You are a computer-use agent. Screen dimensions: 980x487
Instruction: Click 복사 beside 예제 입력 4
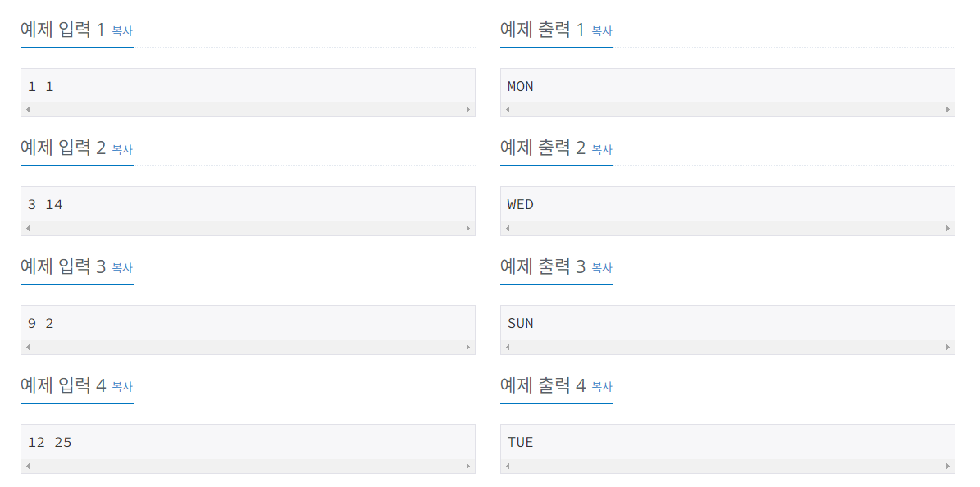point(121,386)
